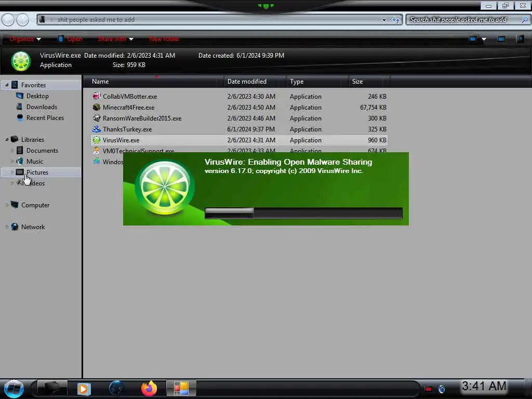
Task: Select the Minecraft4Free.exe icon
Action: (x=96, y=107)
